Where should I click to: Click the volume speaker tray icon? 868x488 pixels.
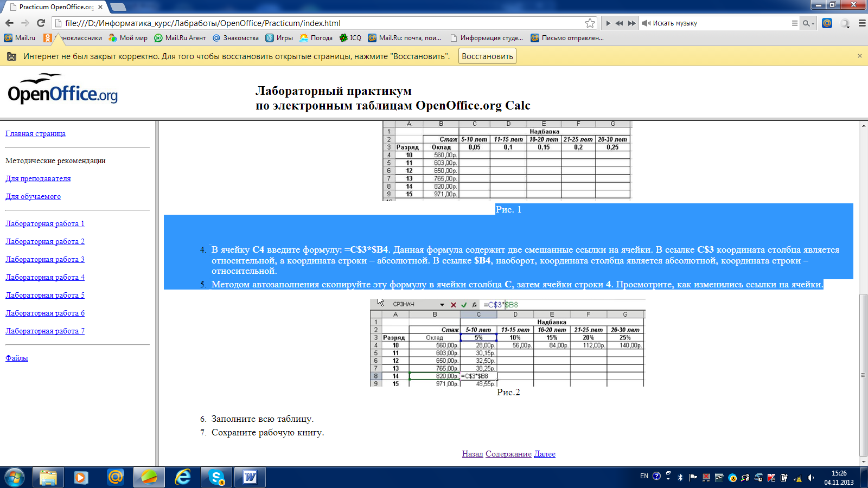pos(810,478)
